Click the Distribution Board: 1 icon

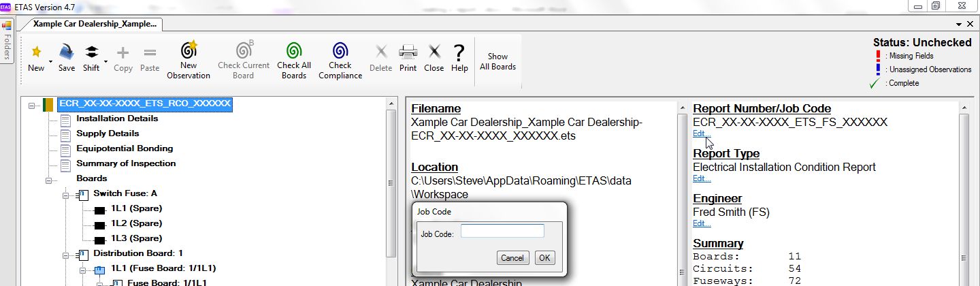83,255
